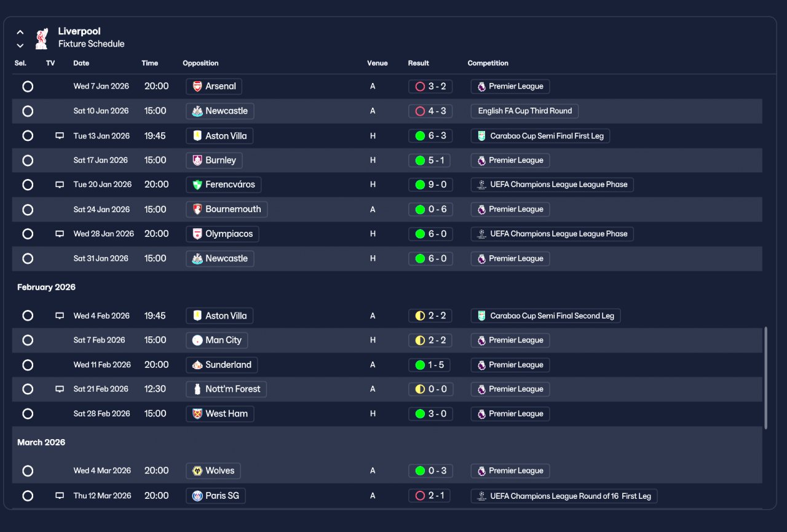Click the green win indicator beside 6 - 3

click(x=420, y=136)
